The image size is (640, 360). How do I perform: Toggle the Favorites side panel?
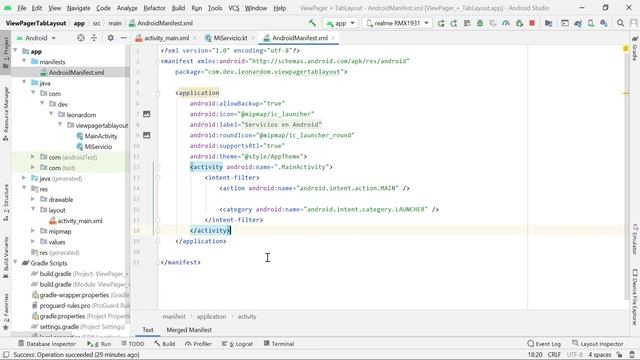coord(6,311)
